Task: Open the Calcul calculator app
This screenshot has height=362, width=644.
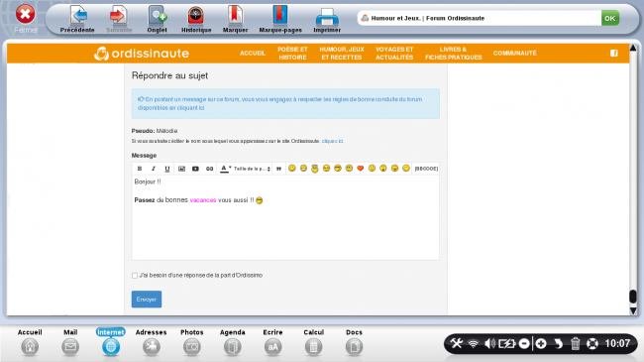Action: [x=313, y=342]
